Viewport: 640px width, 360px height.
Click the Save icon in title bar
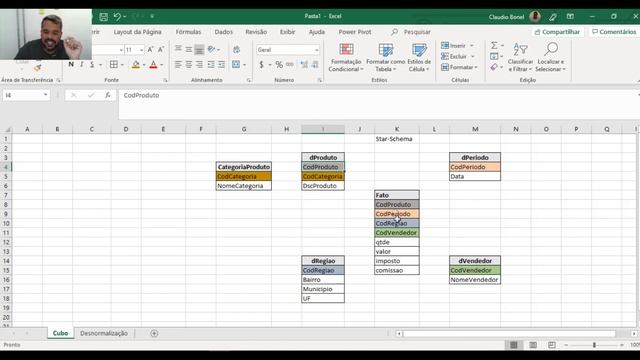pos(104,17)
